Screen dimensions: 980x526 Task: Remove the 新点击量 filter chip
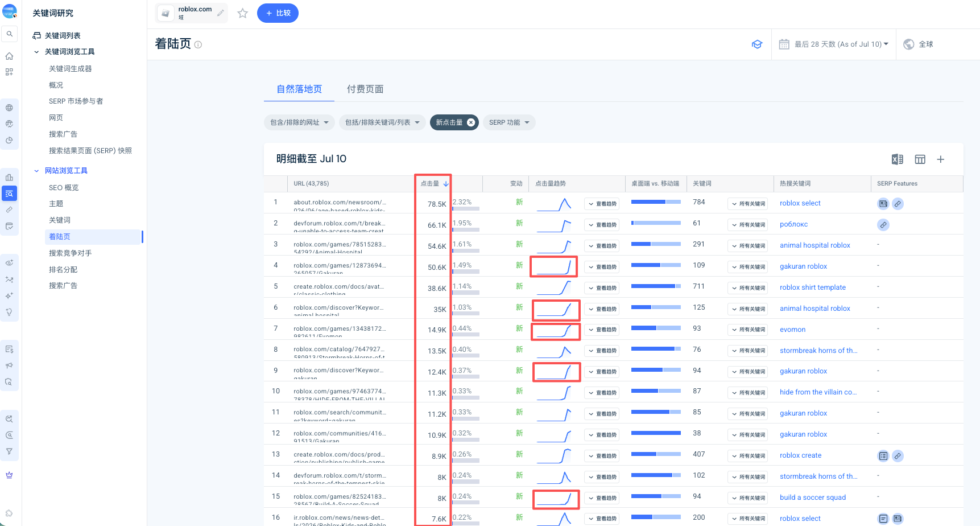tap(471, 122)
